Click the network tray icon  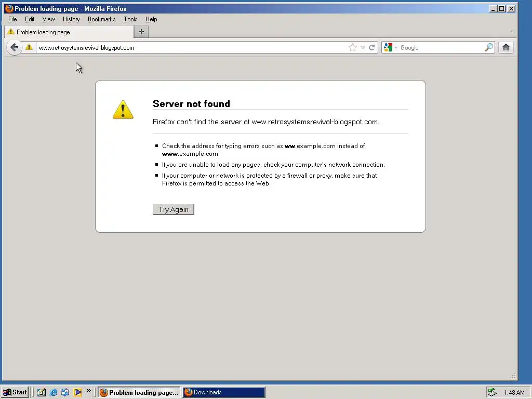point(492,392)
